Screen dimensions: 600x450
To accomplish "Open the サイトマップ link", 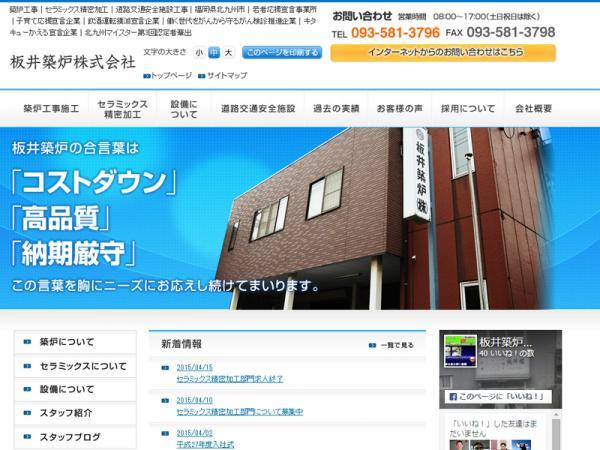I will 227,75.
